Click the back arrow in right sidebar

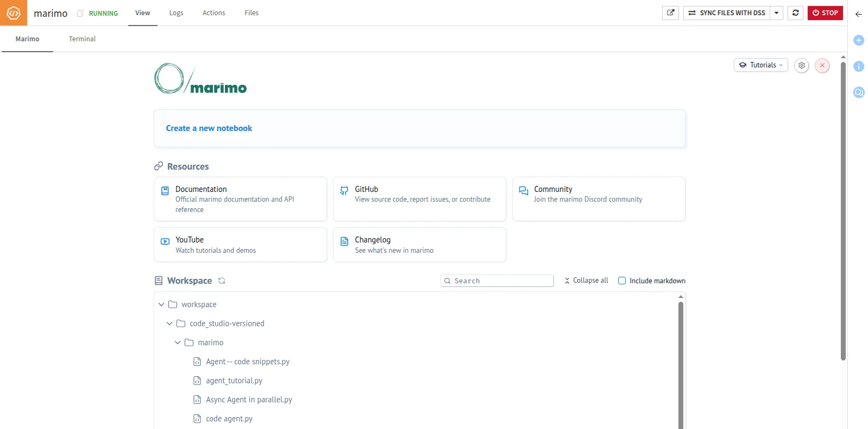click(859, 14)
